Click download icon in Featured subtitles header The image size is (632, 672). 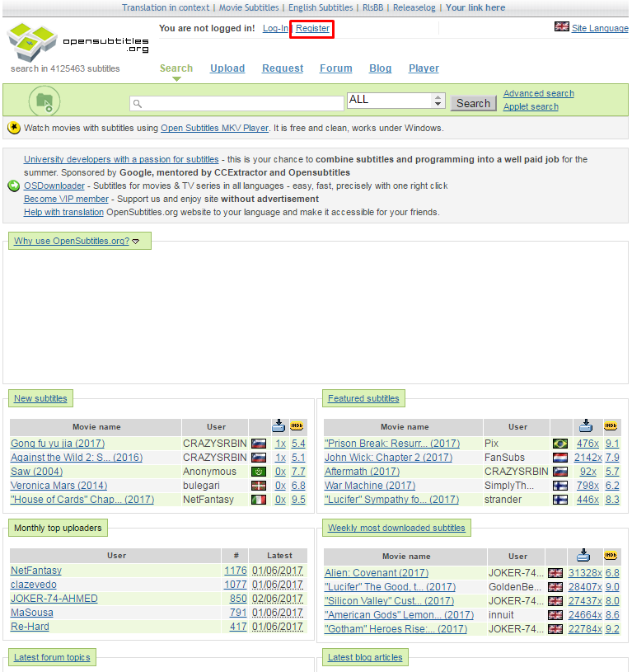click(x=586, y=426)
